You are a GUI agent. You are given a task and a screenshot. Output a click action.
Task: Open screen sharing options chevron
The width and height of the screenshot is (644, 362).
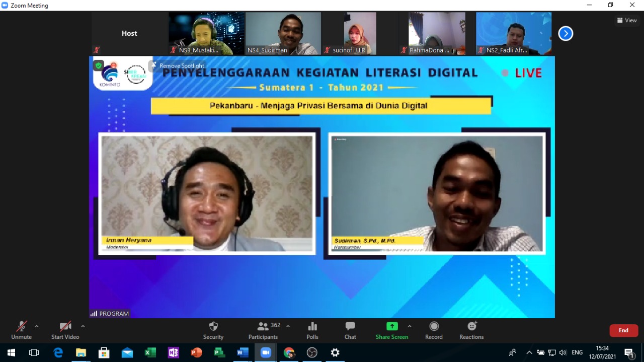click(410, 326)
